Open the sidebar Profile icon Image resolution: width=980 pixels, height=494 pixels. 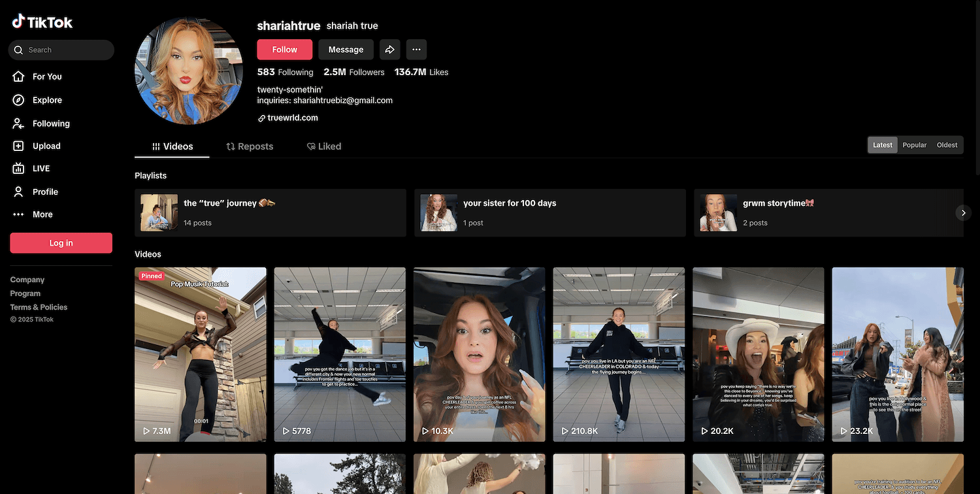coord(19,191)
